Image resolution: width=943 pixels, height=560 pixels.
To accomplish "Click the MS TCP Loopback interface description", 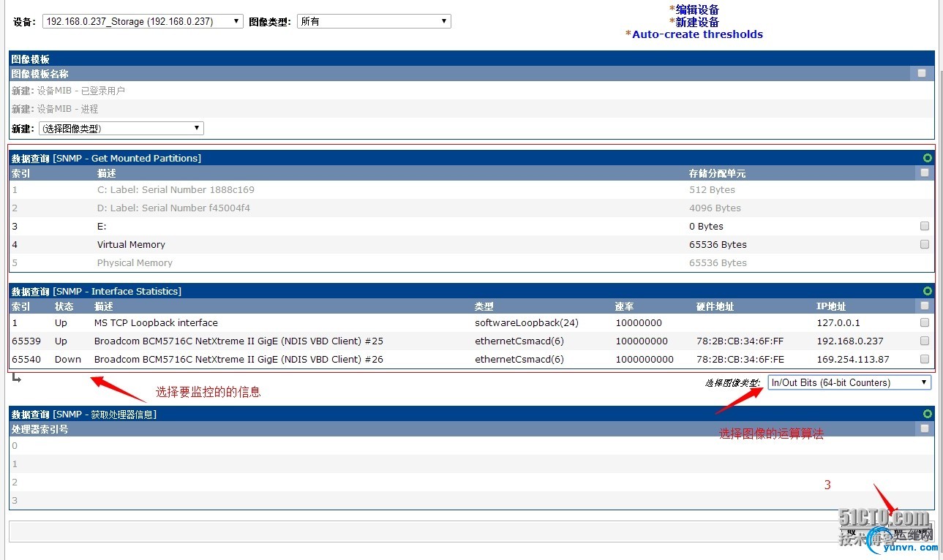I will tap(156, 322).
